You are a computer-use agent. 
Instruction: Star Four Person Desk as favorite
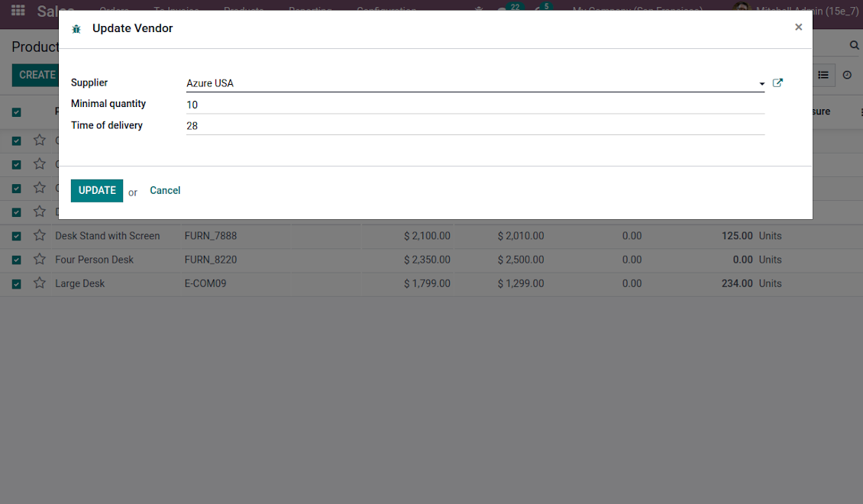(x=40, y=259)
